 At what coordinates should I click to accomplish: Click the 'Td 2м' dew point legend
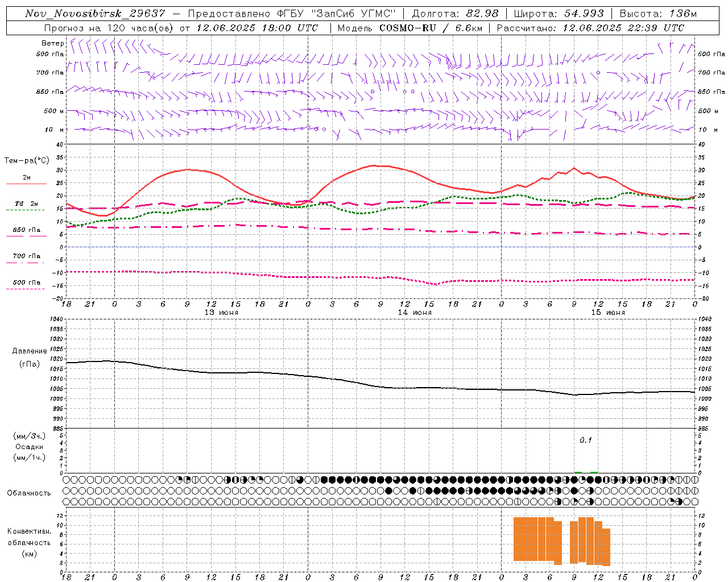(27, 203)
